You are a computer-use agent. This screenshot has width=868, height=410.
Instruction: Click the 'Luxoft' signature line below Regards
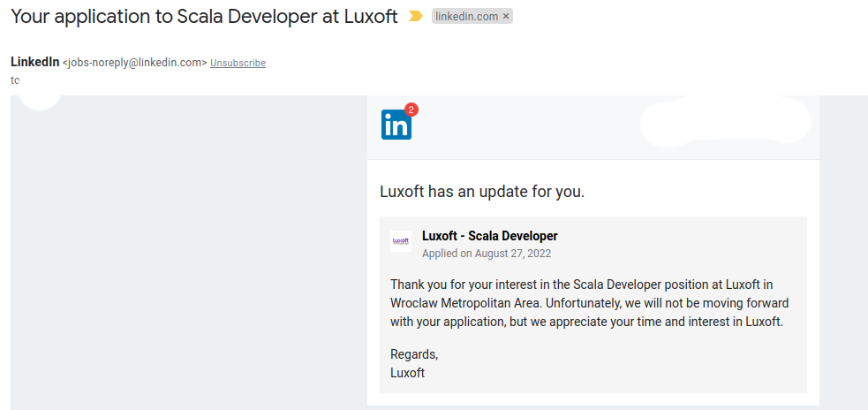click(x=407, y=373)
